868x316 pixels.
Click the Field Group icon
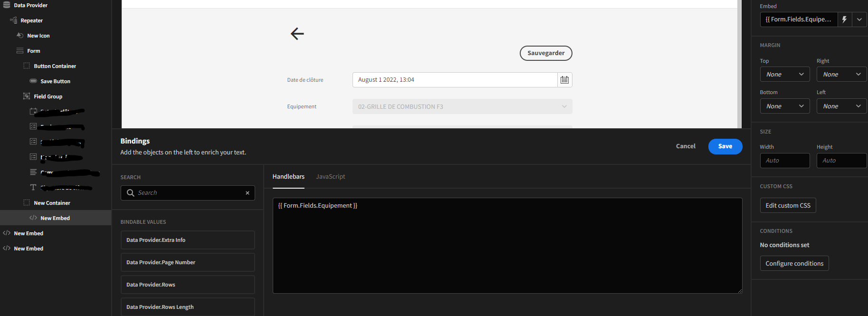(27, 96)
